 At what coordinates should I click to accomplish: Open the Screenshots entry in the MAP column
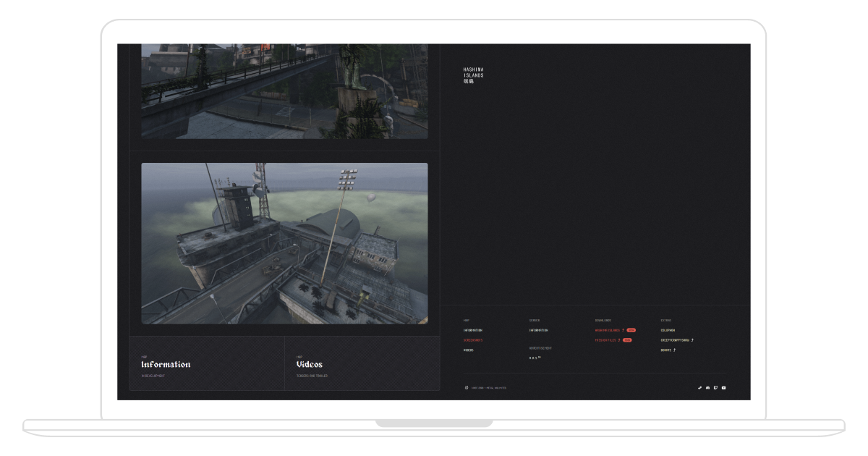pos(473,340)
